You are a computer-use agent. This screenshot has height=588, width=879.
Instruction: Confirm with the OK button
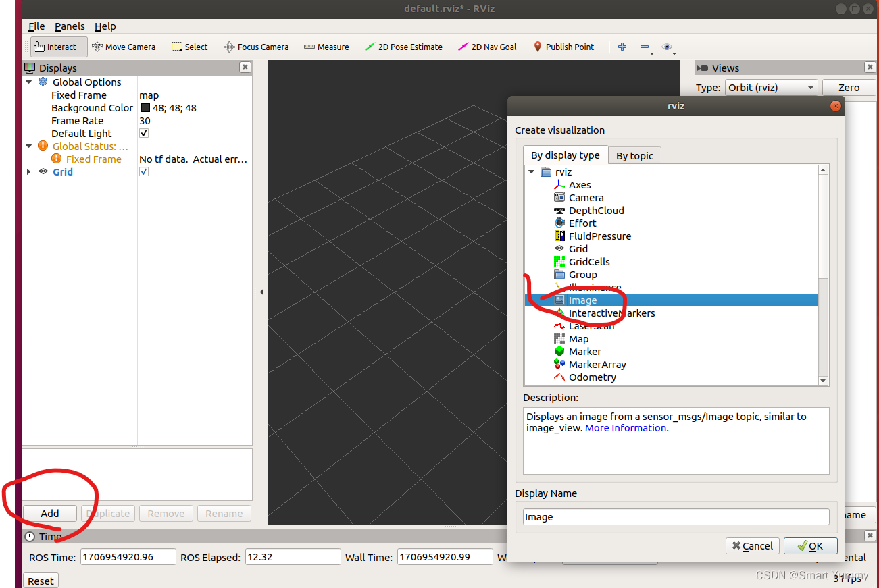tap(810, 545)
